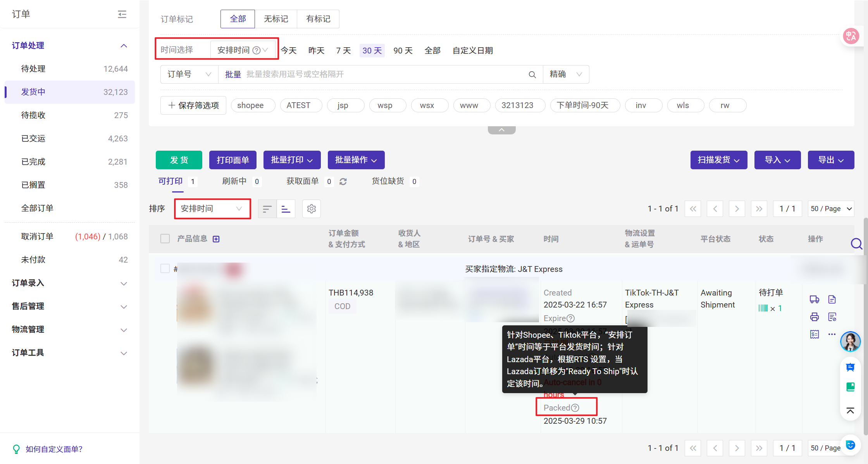Open the 批量操作 dropdown
Image resolution: width=868 pixels, height=464 pixels.
(x=356, y=160)
